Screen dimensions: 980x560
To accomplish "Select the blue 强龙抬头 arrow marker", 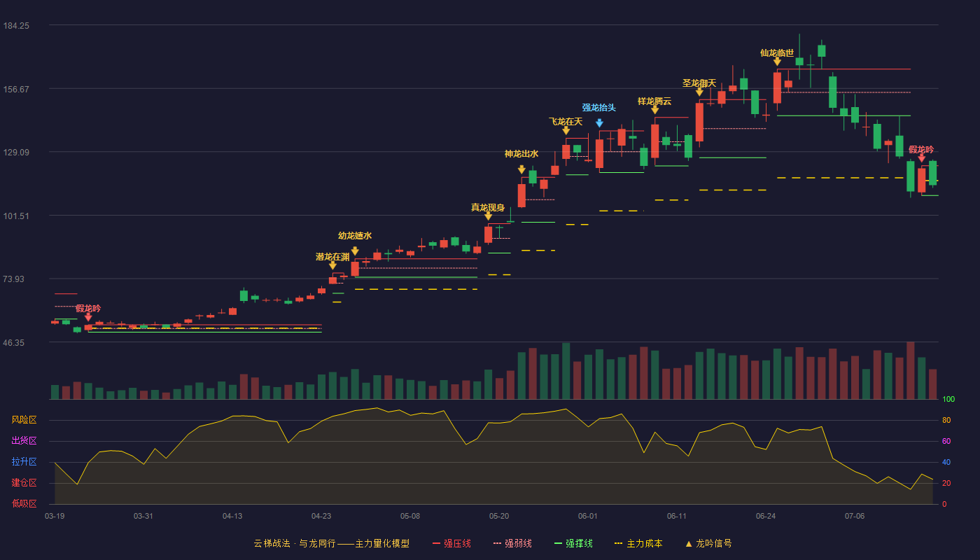I will click(599, 123).
